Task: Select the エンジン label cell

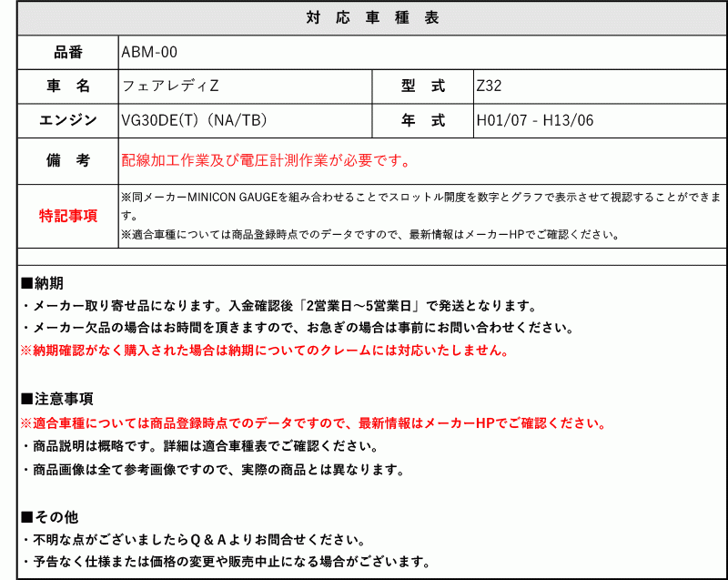Action: [x=65, y=118]
